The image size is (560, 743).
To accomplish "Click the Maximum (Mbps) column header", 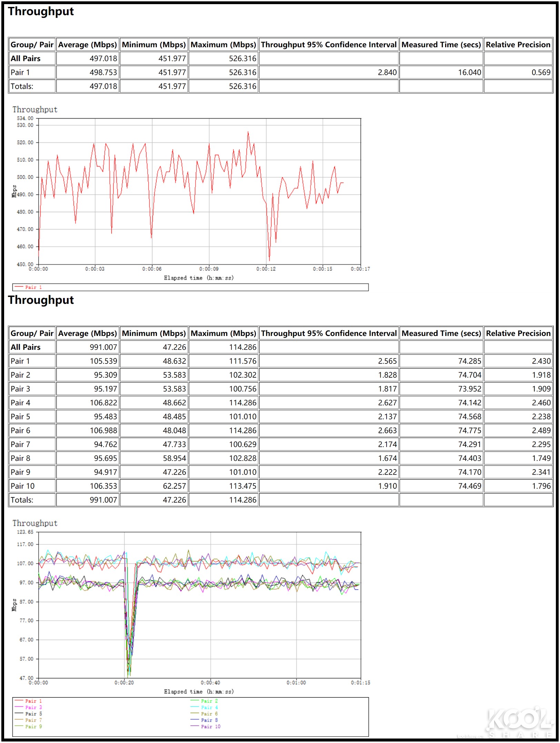I will pyautogui.click(x=223, y=44).
